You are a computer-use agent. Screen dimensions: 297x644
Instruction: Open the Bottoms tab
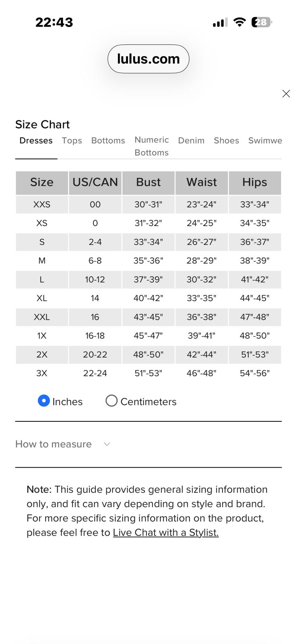tap(108, 140)
